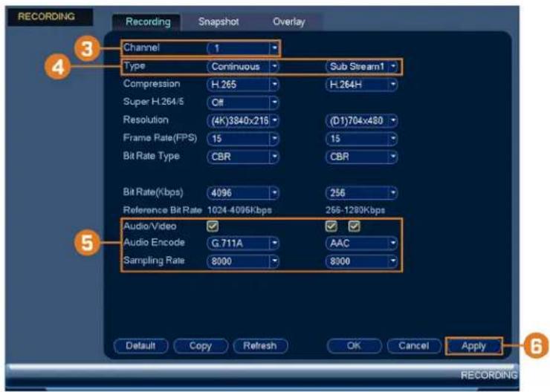Screen dimensions: 550x392
Task: Open sub stream Bit Rate Type CBR dropdown
Action: click(361, 157)
